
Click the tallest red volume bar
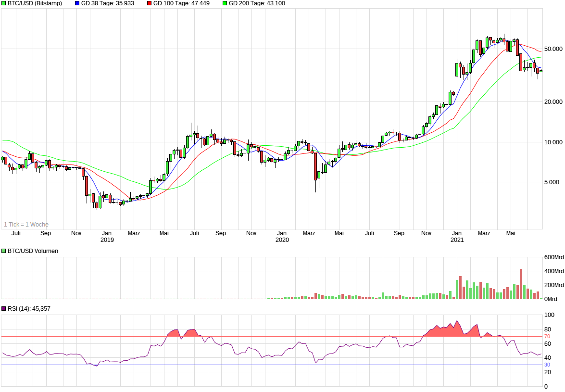pos(521,284)
